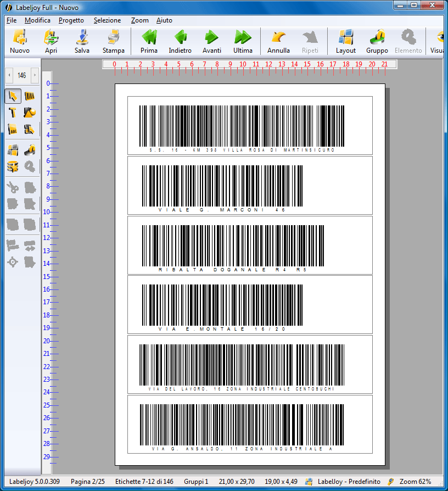Open the Layout settings
The width and height of the screenshot is (448, 491).
pos(346,41)
